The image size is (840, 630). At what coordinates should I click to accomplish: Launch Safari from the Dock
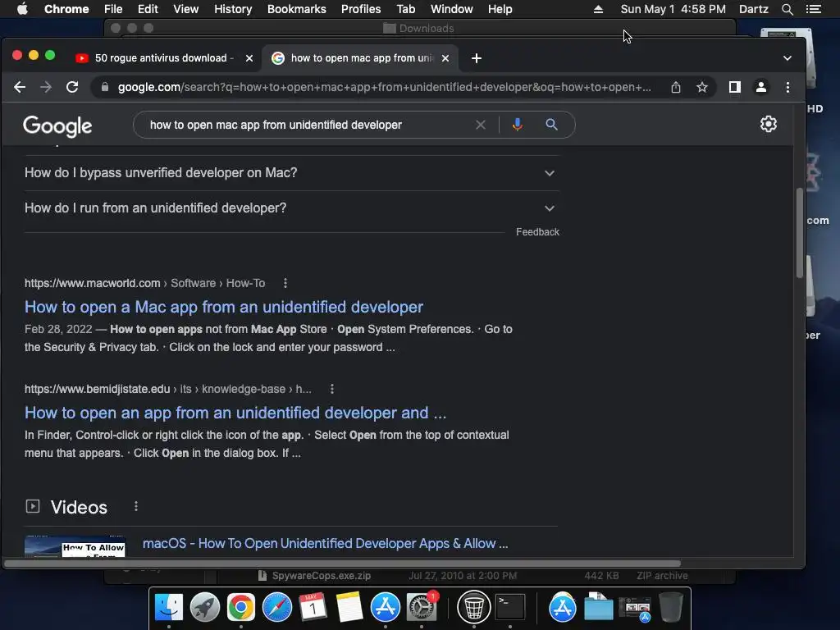(277, 608)
